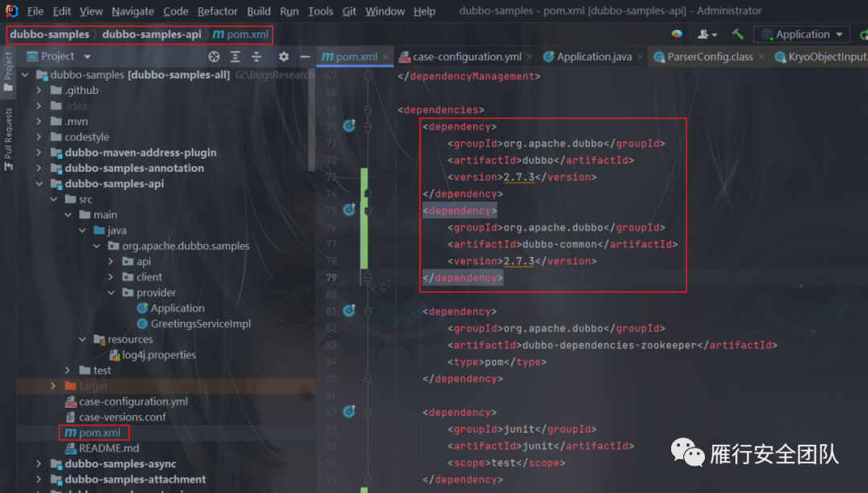
Task: Click the codestyle folder icon
Action: (x=56, y=136)
